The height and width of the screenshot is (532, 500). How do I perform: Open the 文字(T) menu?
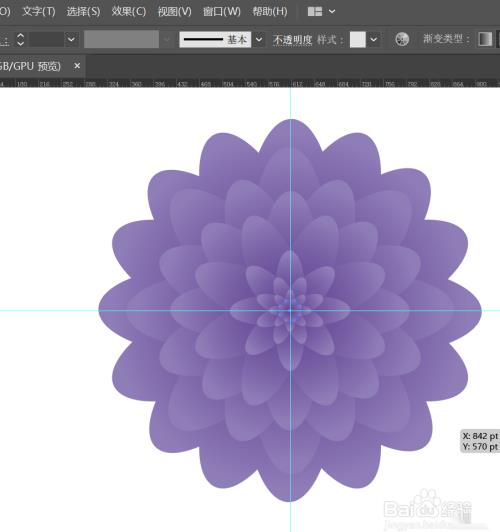[39, 12]
